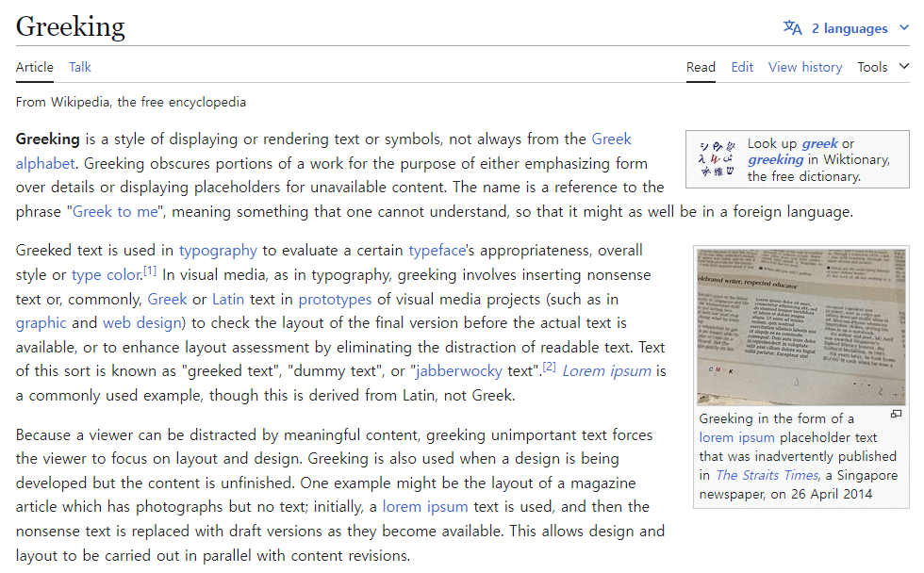The width and height of the screenshot is (924, 573).
Task: Open the web design link
Action: point(142,323)
